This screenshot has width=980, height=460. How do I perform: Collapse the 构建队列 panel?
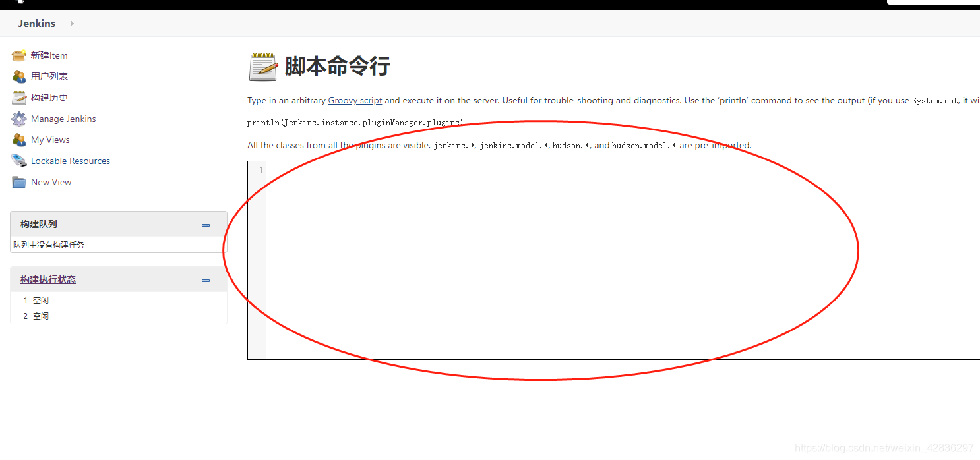click(206, 225)
